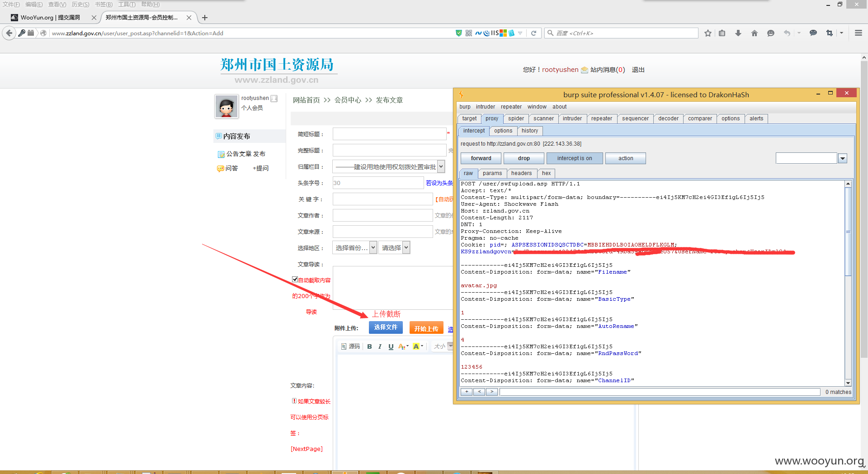Click the Burp search plus button
868x474 pixels.
[466, 392]
